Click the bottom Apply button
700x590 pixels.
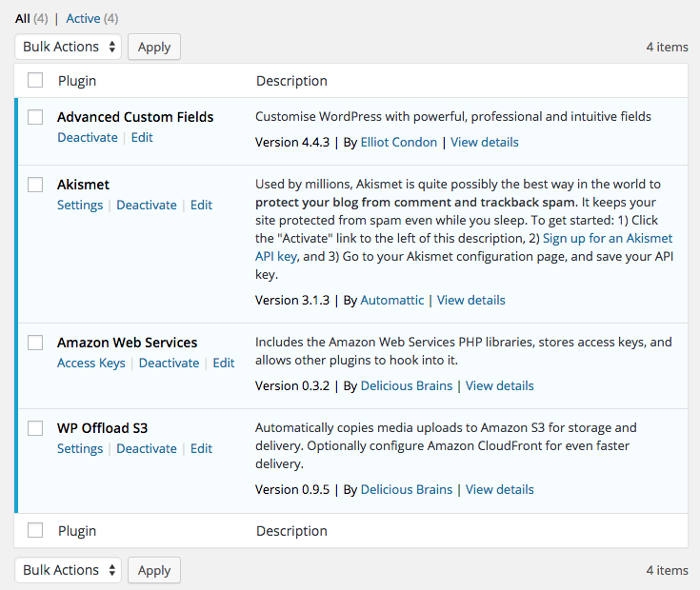(x=154, y=570)
